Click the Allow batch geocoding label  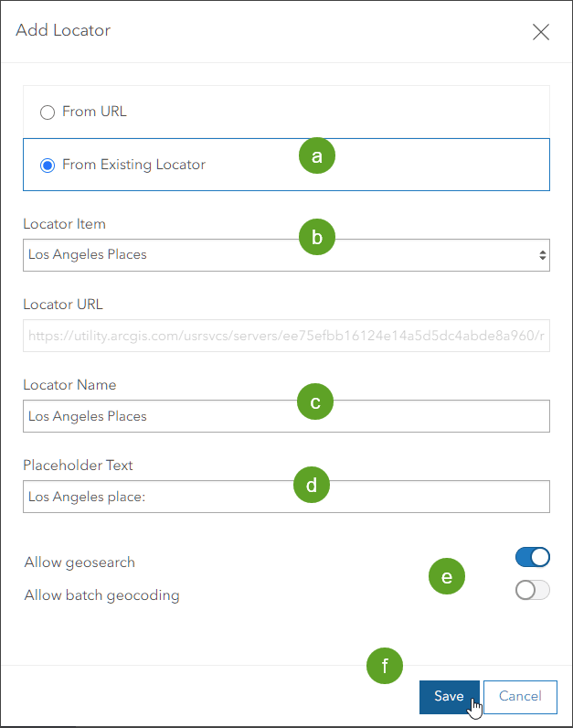coord(101,595)
